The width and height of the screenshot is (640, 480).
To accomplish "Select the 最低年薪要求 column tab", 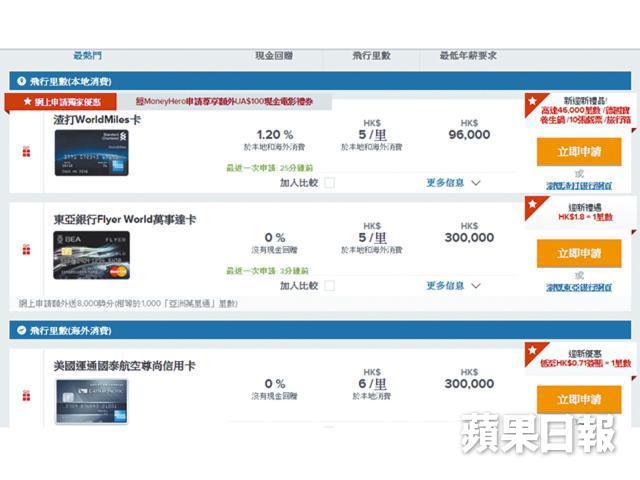I will [471, 56].
